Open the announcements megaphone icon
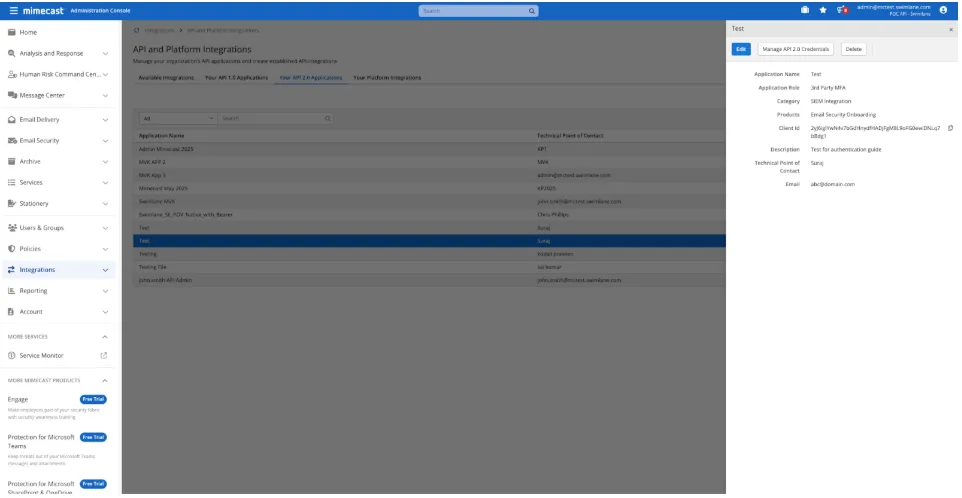 click(x=842, y=10)
